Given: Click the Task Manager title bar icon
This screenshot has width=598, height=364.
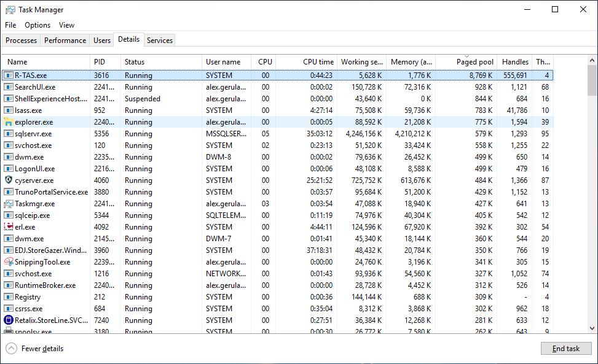Looking at the screenshot, I should (x=10, y=10).
